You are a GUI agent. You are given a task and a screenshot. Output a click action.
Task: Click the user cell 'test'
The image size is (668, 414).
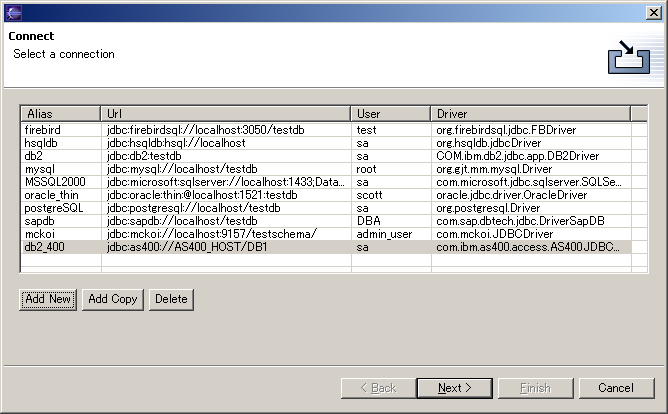point(366,130)
